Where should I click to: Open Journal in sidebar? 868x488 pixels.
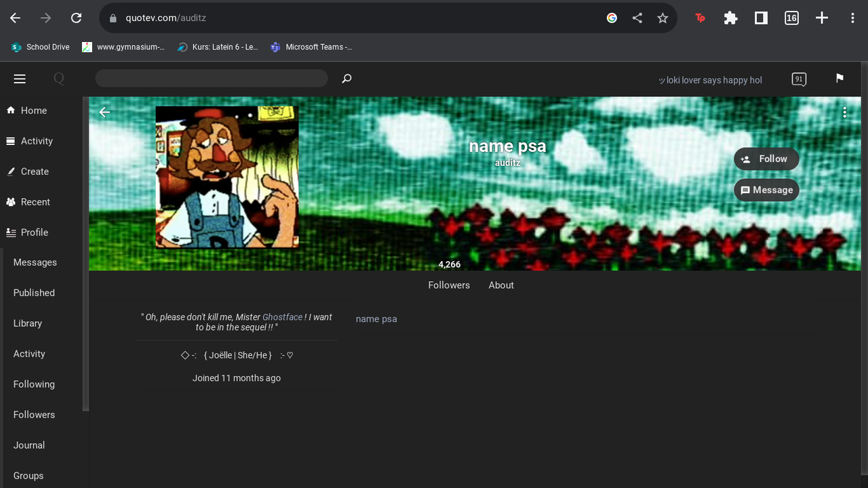[29, 445]
